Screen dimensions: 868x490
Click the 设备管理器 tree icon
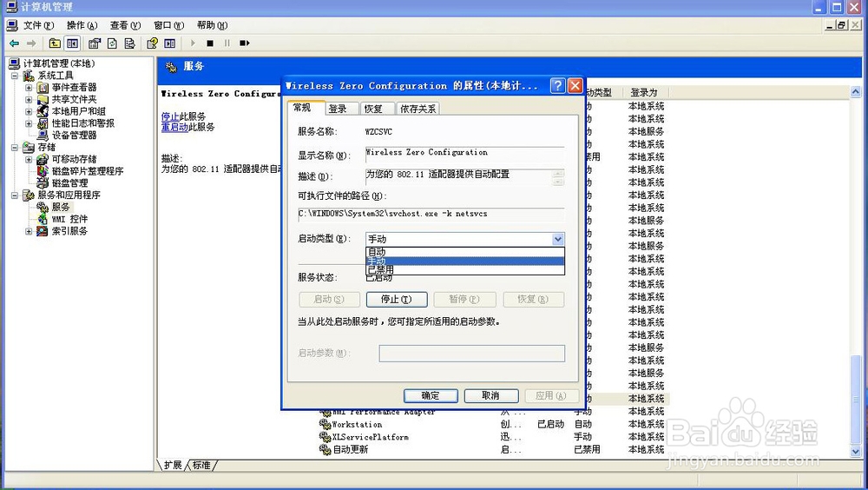tap(43, 136)
